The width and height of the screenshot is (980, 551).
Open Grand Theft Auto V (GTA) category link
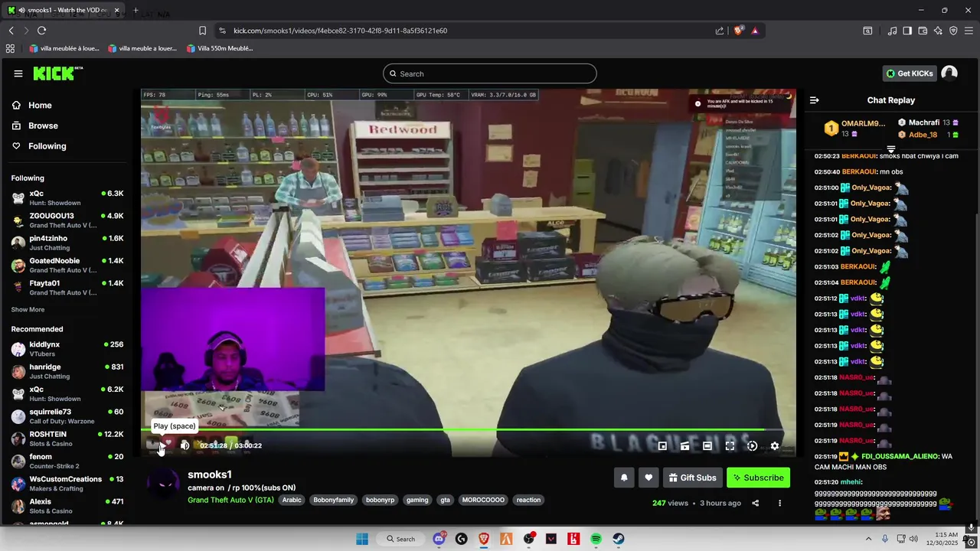(x=230, y=500)
